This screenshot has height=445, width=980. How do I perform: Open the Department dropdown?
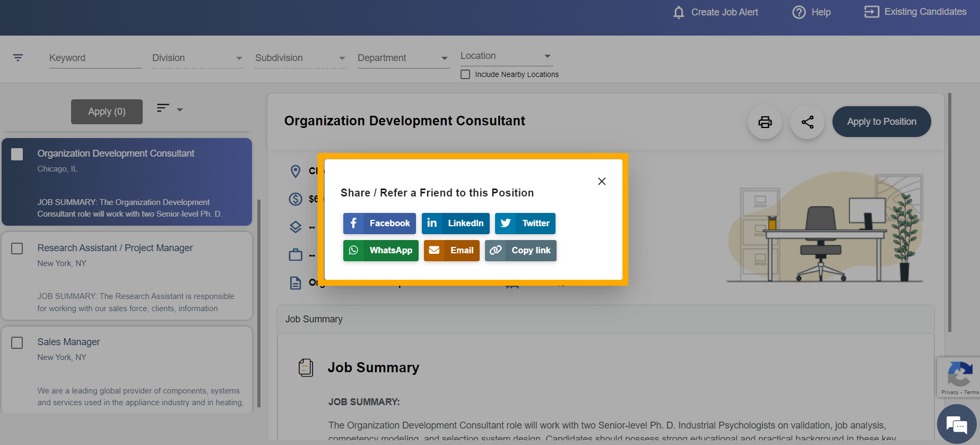click(403, 58)
